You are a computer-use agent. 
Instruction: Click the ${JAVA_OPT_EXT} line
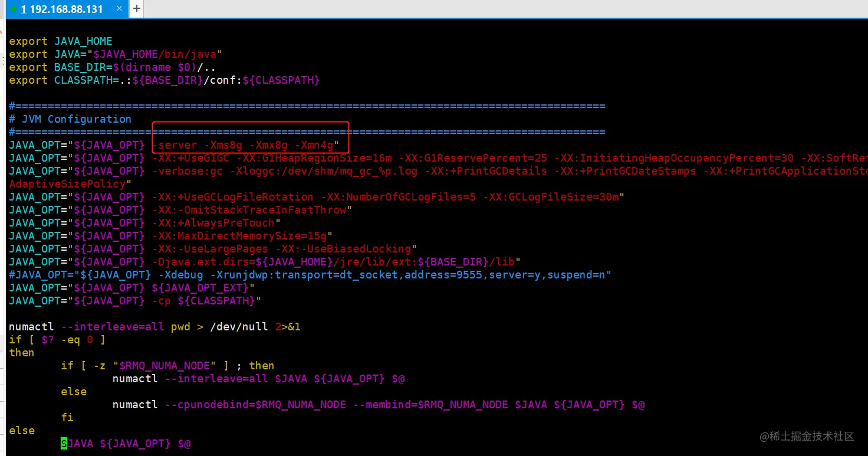point(132,288)
